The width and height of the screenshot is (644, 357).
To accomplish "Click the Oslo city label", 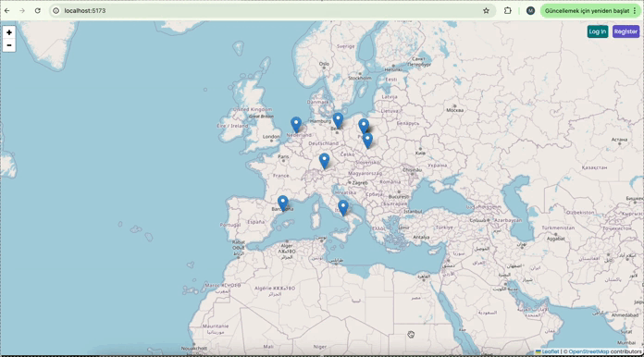I will pyautogui.click(x=324, y=64).
